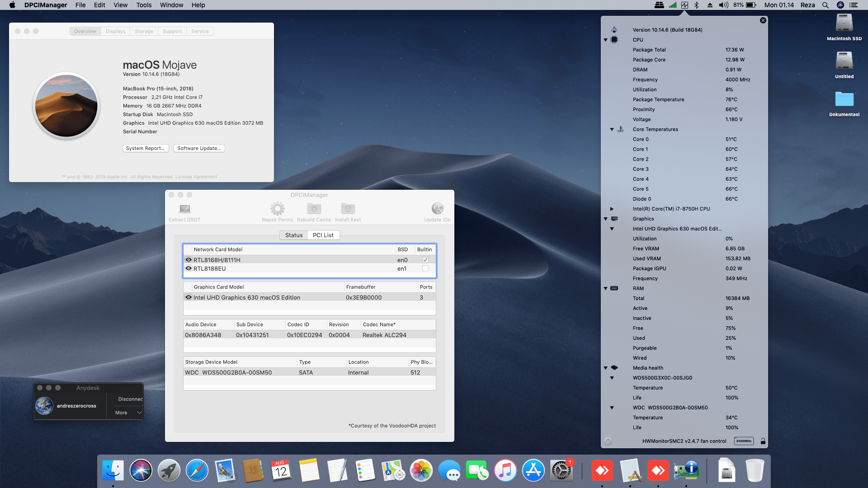This screenshot has height=488, width=868.
Task: Click the Extract DSDT toolbar icon
Action: point(184,209)
